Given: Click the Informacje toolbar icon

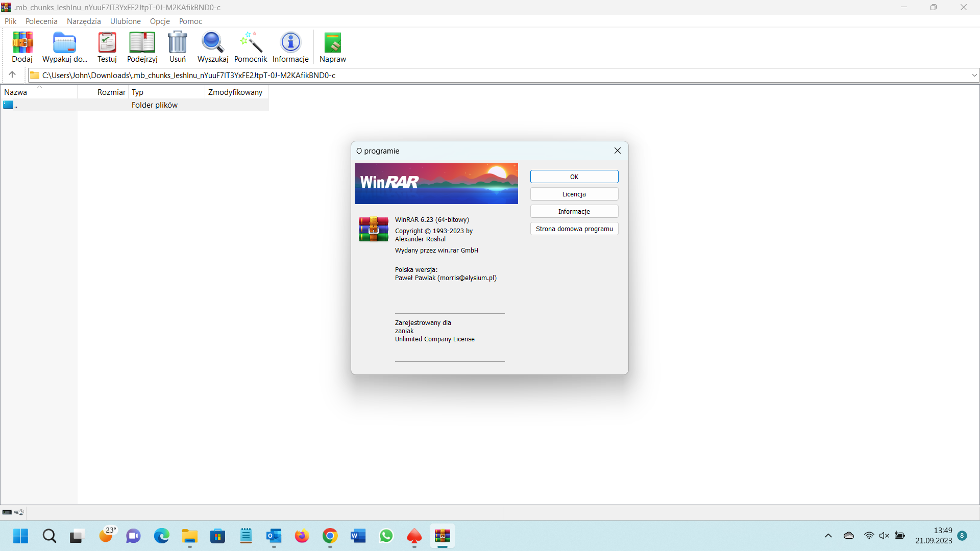Looking at the screenshot, I should 290,47.
